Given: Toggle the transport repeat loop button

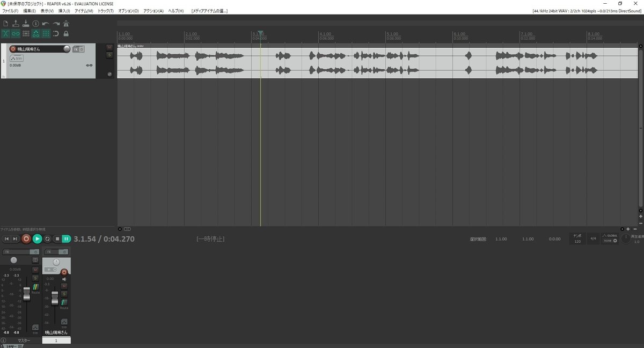Looking at the screenshot, I should pyautogui.click(x=47, y=238).
